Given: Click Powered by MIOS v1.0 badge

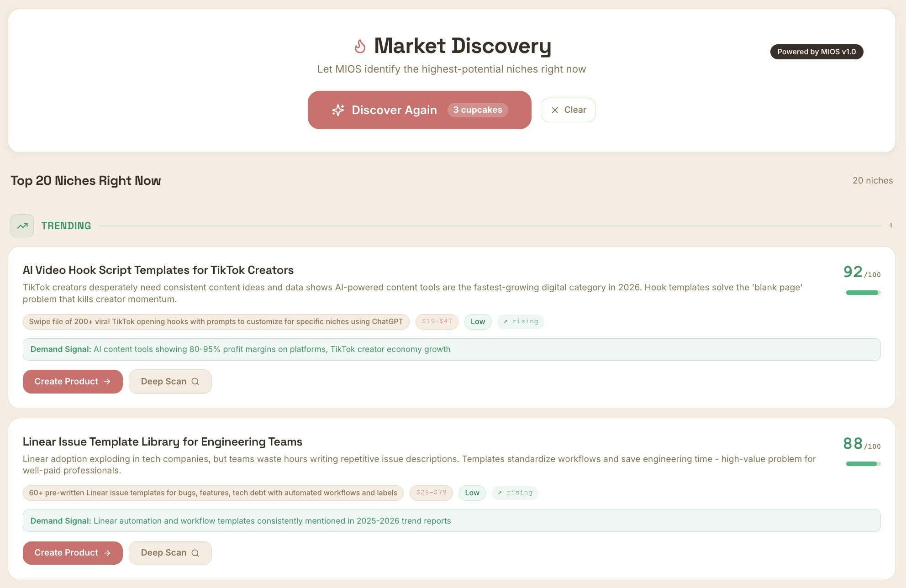Looking at the screenshot, I should pos(816,52).
